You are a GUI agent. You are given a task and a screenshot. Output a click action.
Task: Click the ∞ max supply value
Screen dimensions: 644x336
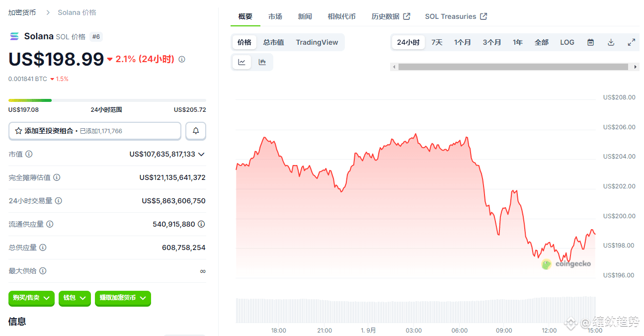pyautogui.click(x=203, y=271)
